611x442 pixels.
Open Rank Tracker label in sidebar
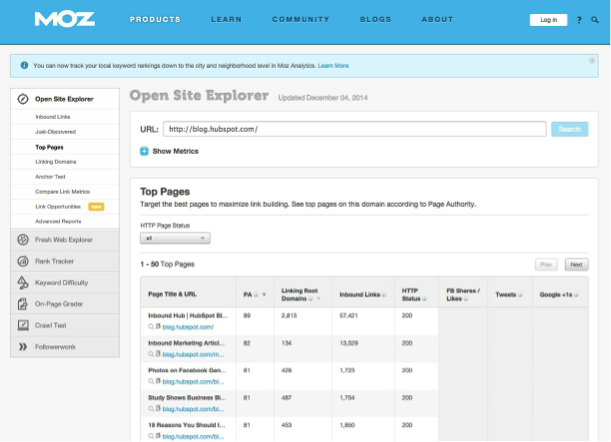pos(54,261)
